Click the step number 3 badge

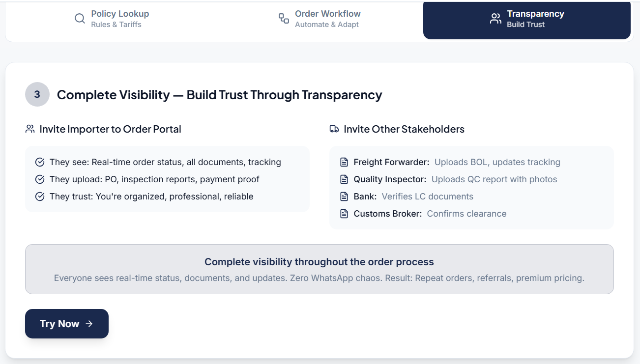click(37, 94)
